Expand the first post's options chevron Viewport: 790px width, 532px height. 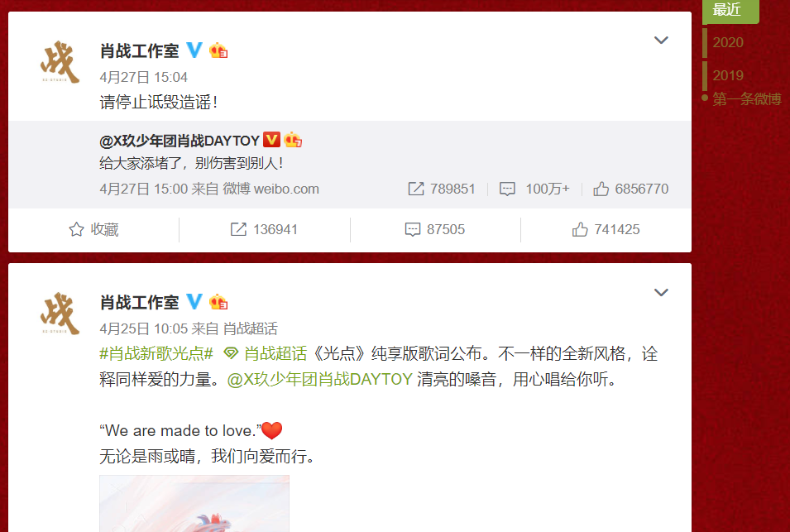click(x=660, y=41)
